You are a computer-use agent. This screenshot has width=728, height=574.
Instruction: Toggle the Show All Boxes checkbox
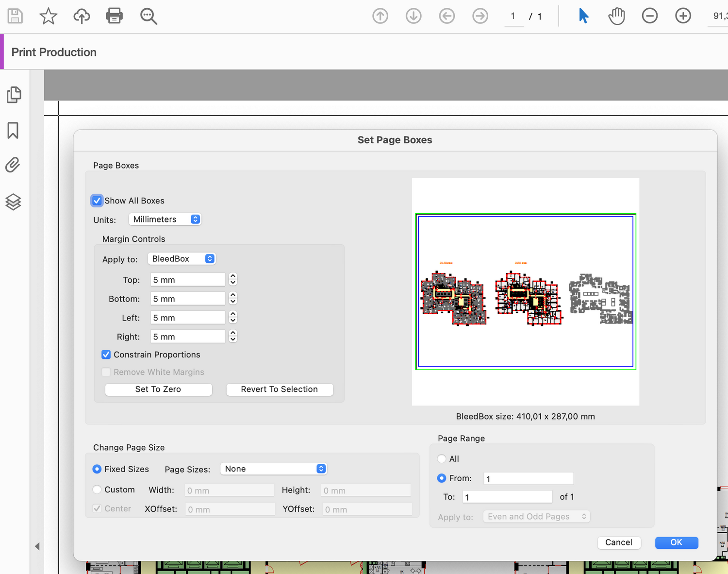[97, 201]
